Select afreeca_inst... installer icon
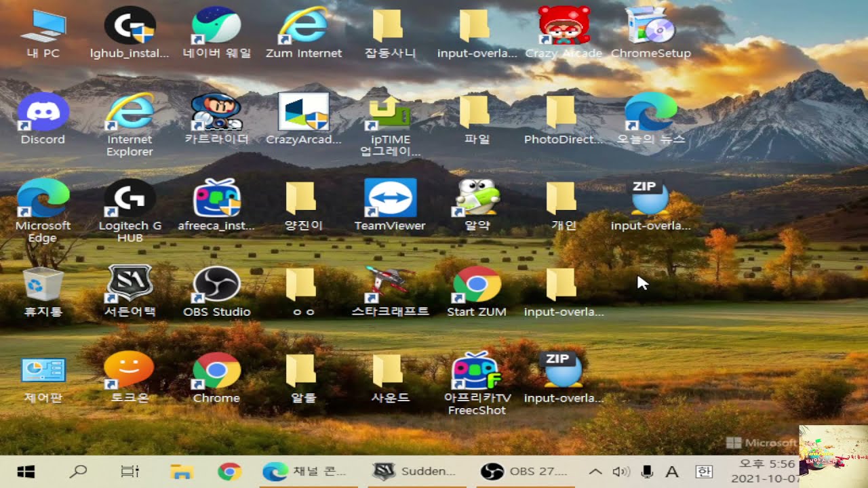The height and width of the screenshot is (488, 868). [216, 206]
